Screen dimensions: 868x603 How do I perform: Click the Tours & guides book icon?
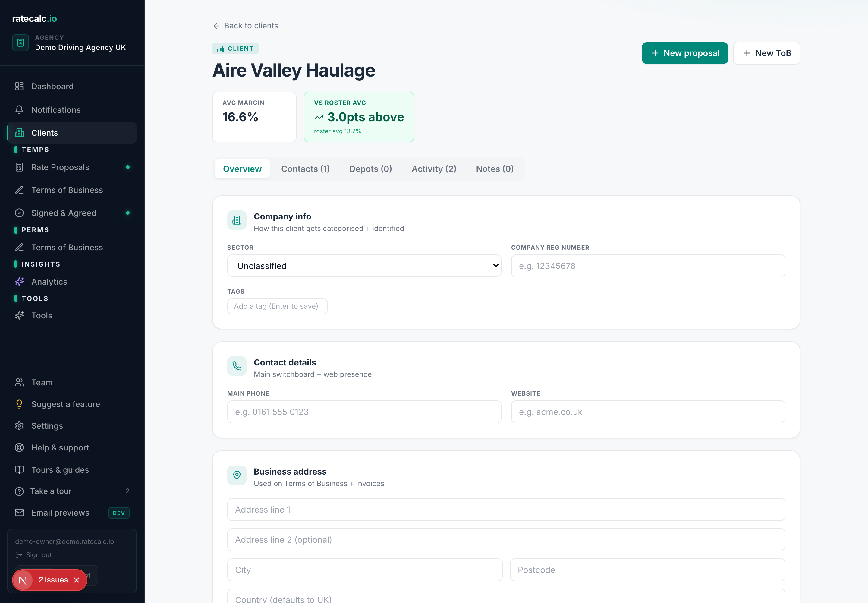pyautogui.click(x=19, y=470)
